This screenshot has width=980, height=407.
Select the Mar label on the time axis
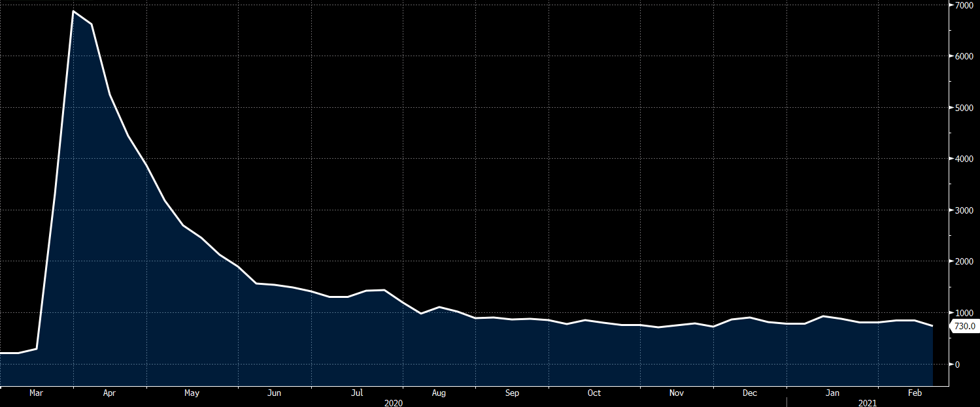pyautogui.click(x=37, y=393)
